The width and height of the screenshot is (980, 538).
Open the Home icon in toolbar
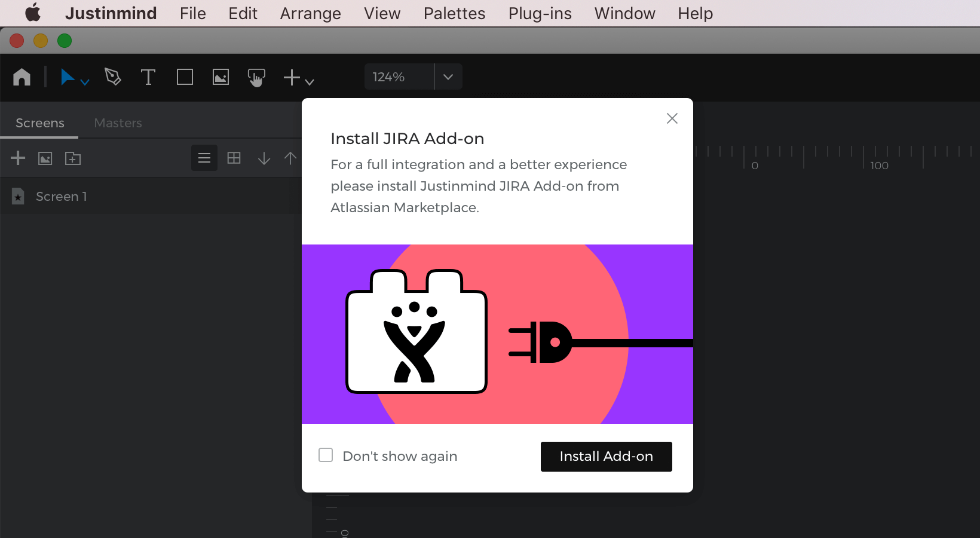(x=22, y=77)
